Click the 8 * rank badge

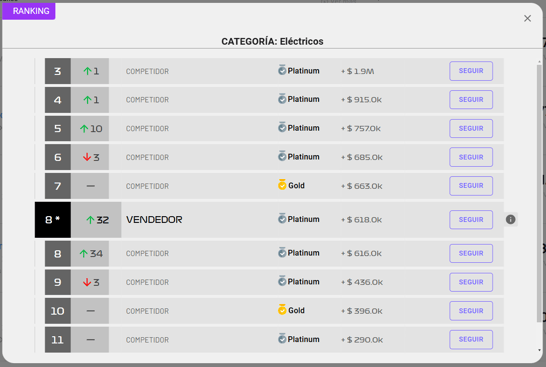(53, 220)
